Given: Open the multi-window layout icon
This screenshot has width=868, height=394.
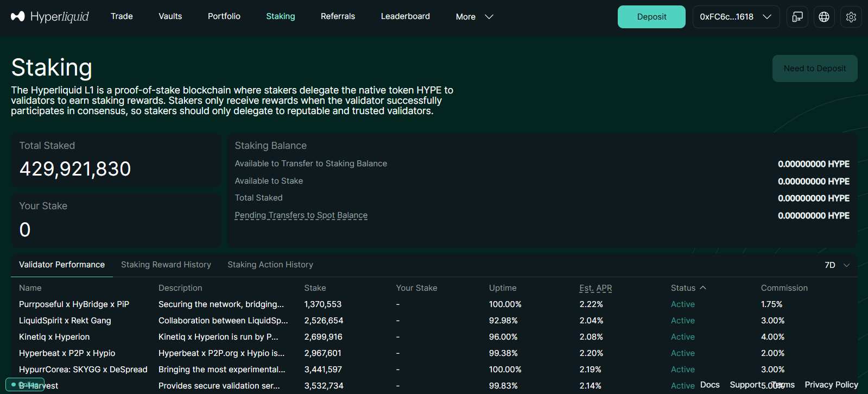Looking at the screenshot, I should pos(797,17).
